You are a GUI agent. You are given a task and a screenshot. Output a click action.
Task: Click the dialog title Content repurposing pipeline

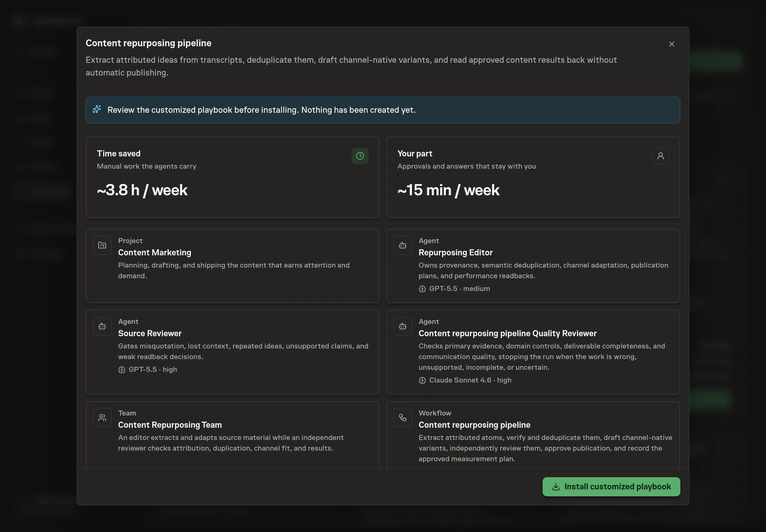(148, 43)
